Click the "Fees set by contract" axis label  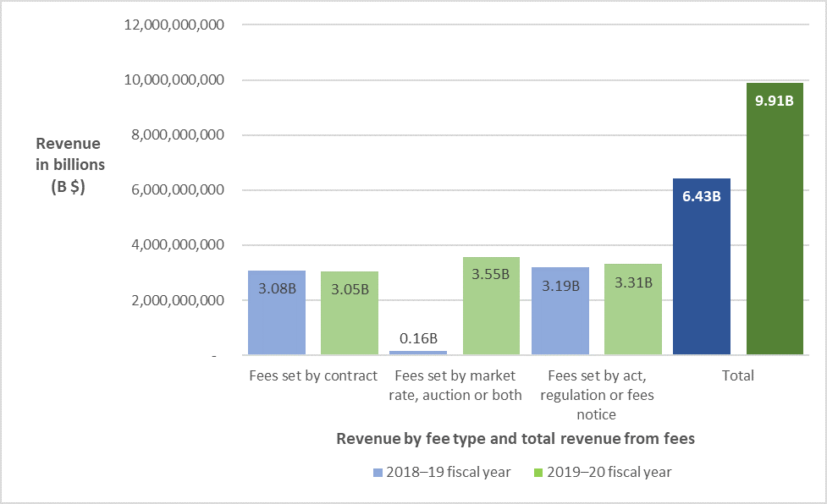[313, 375]
